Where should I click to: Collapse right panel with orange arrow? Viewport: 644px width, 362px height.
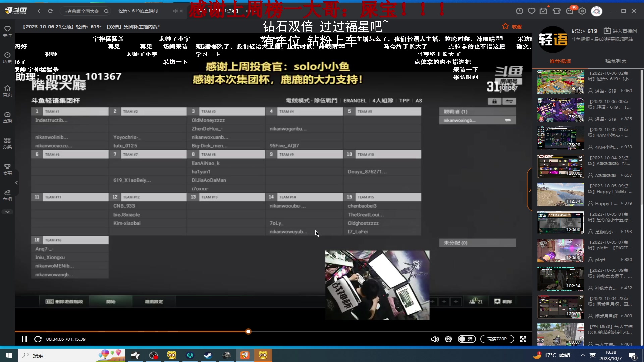pyautogui.click(x=530, y=190)
